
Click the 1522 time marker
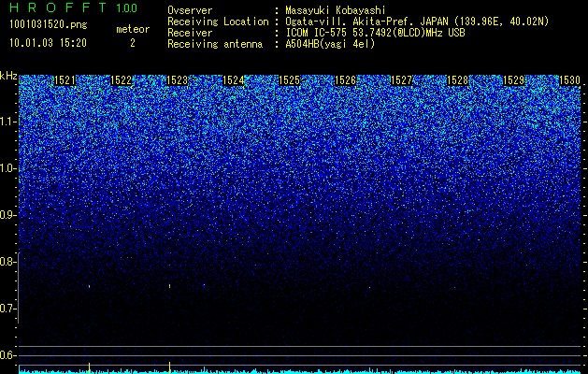pyautogui.click(x=122, y=80)
